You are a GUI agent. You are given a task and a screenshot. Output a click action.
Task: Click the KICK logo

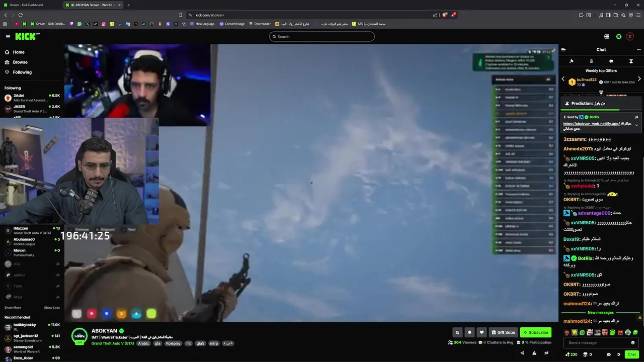(27, 36)
